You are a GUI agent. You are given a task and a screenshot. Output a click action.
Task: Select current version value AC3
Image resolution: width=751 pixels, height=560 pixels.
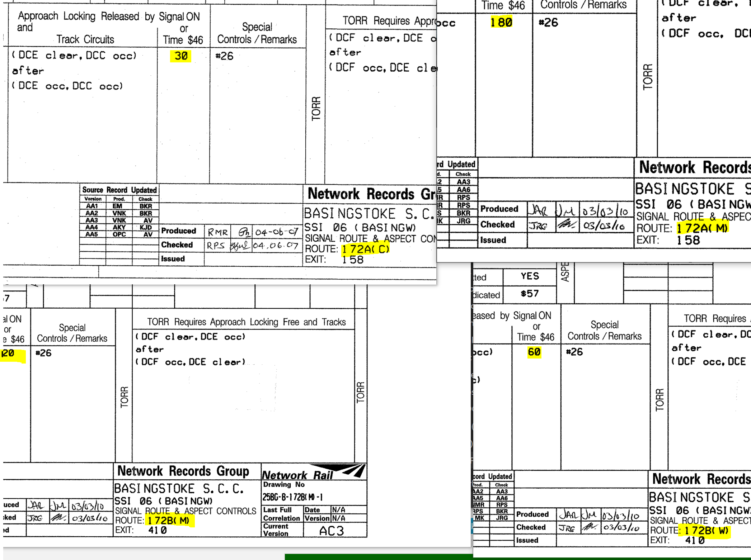point(332,531)
